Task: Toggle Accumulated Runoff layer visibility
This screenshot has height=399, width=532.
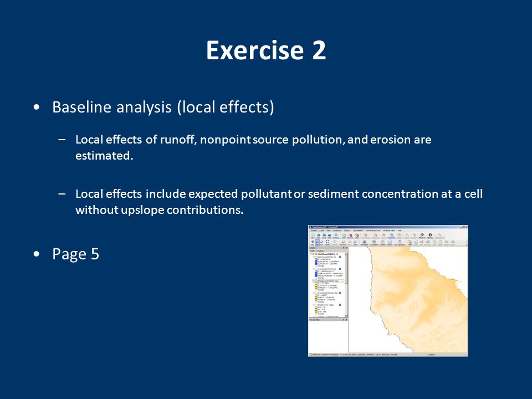Action: (316, 269)
